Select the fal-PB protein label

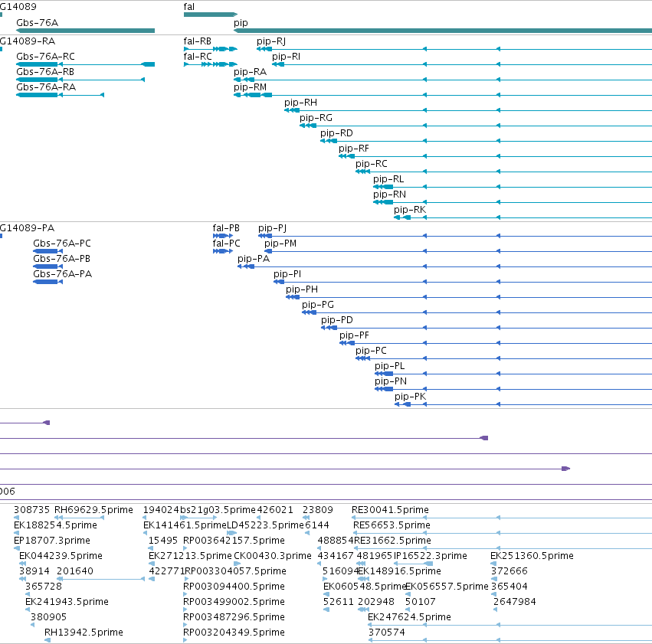[x=226, y=228]
